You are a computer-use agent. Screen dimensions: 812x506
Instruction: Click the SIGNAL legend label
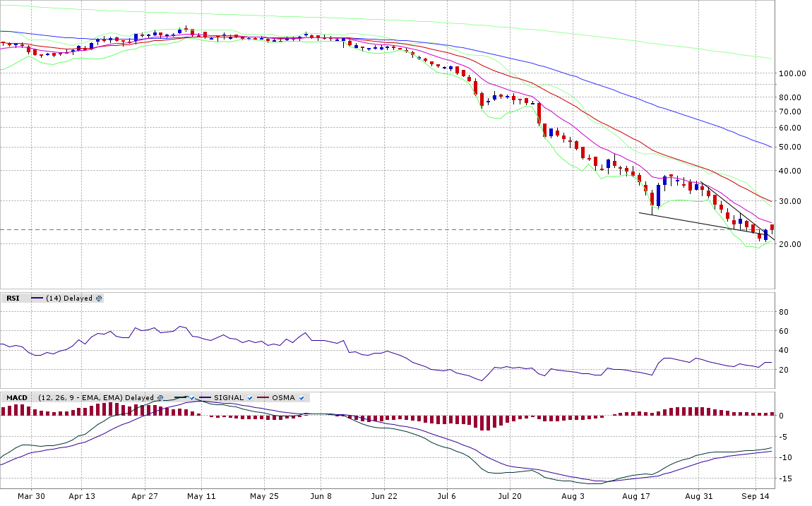[x=228, y=398]
